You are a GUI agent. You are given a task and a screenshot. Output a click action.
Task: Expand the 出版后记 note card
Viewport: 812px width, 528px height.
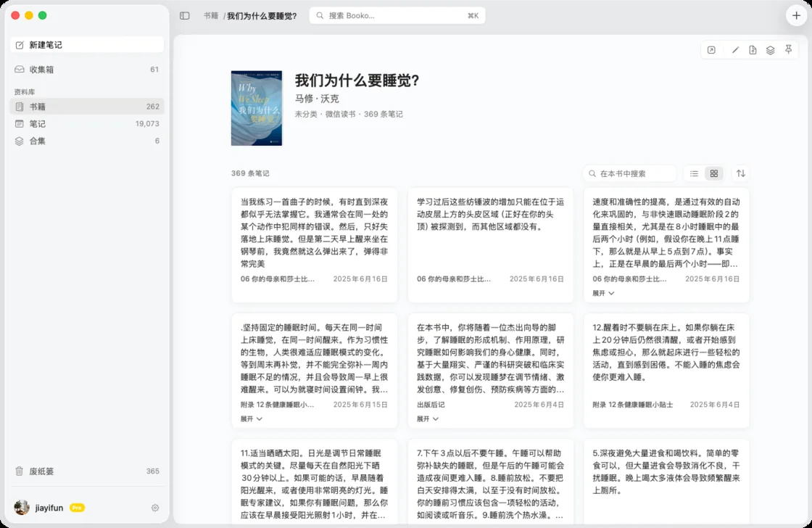(428, 418)
